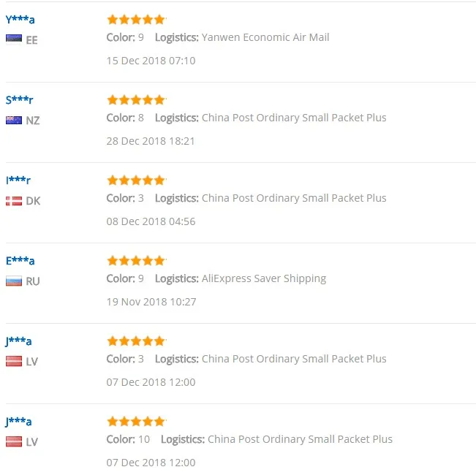
Task: Click star rating on I***r's review
Action: (x=136, y=180)
